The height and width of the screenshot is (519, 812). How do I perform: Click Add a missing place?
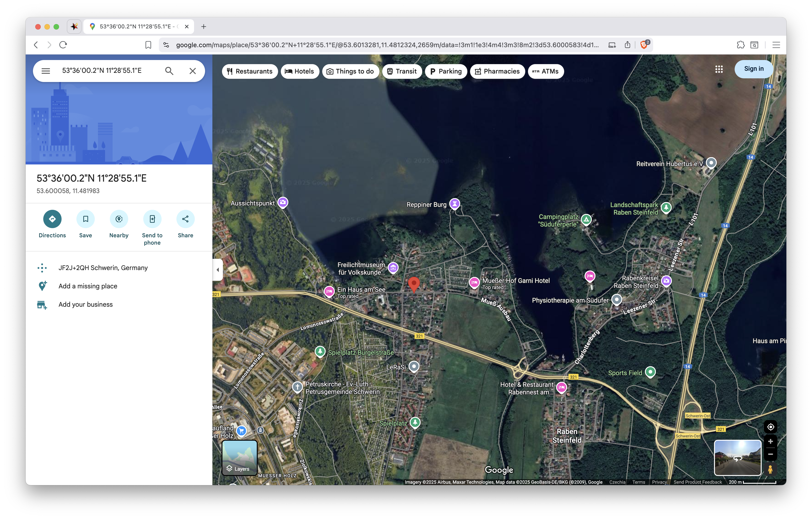(x=88, y=286)
